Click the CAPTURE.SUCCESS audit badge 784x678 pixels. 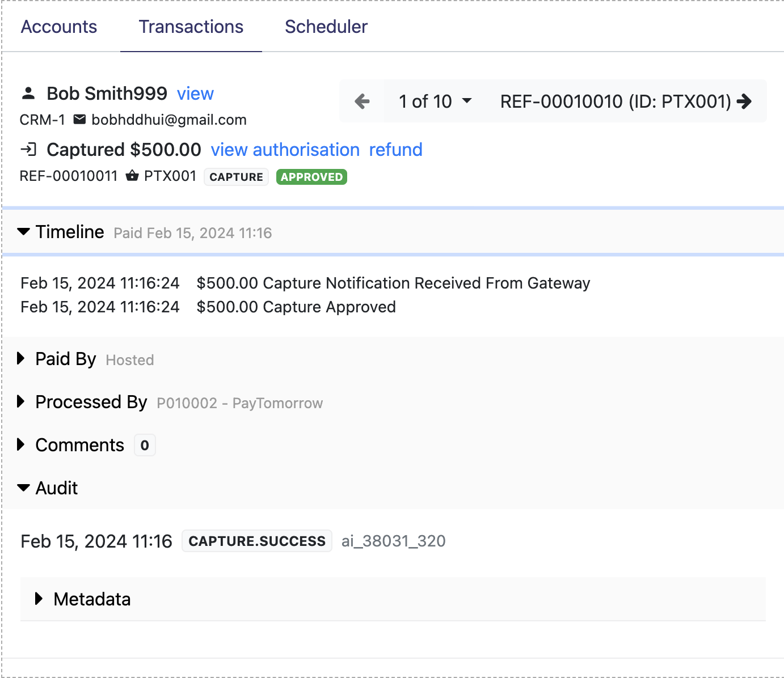click(x=257, y=541)
